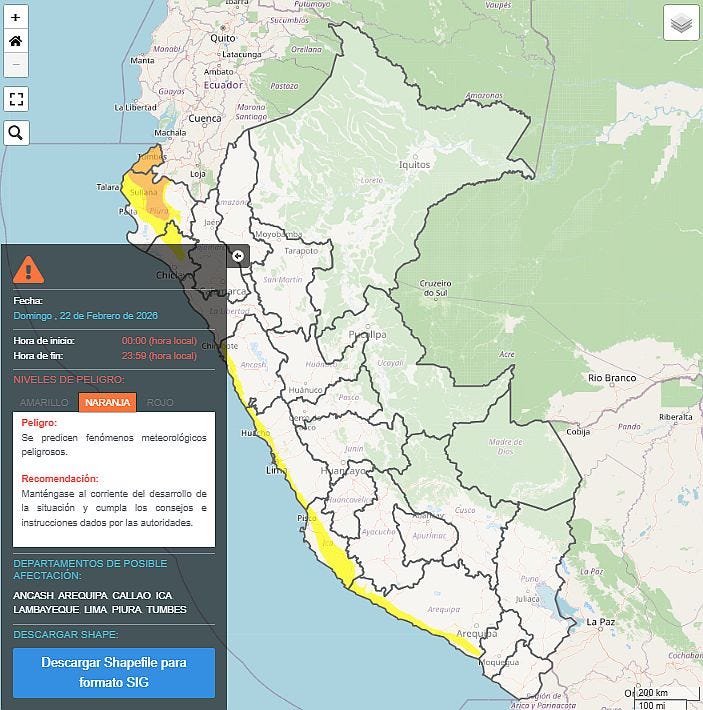703x710 pixels.
Task: Switch to the ROJO danger level tab
Action: coord(160,402)
